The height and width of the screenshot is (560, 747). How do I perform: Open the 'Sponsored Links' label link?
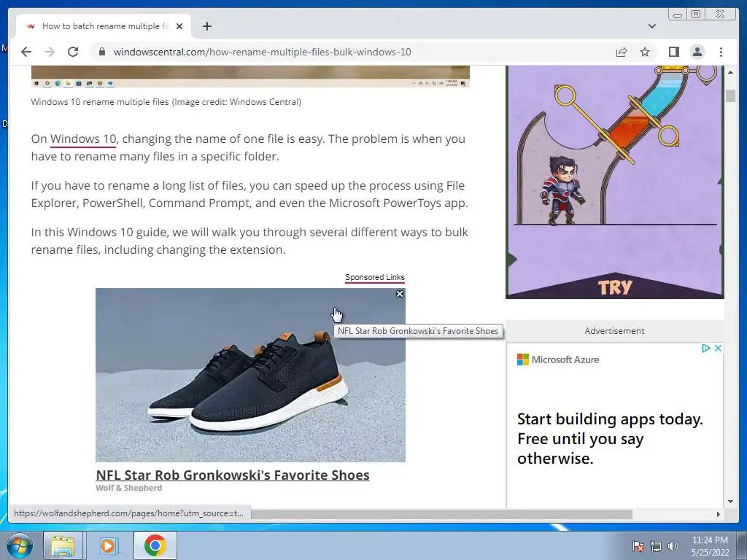374,277
